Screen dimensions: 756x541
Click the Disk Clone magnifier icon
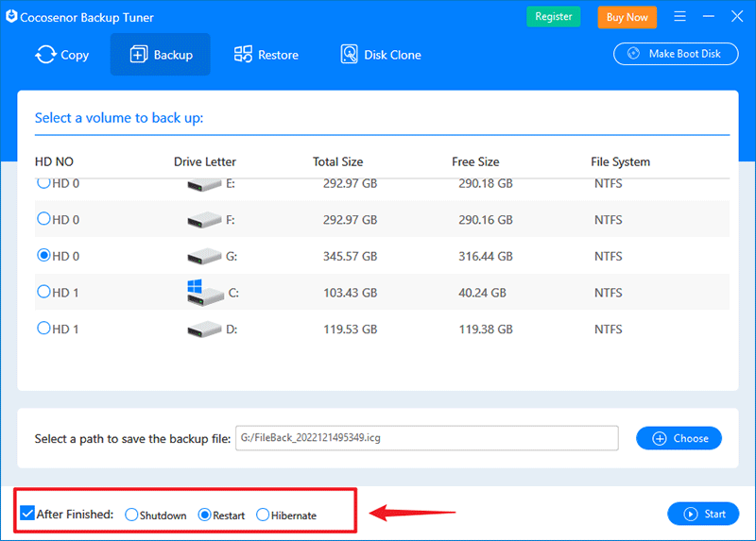[349, 54]
